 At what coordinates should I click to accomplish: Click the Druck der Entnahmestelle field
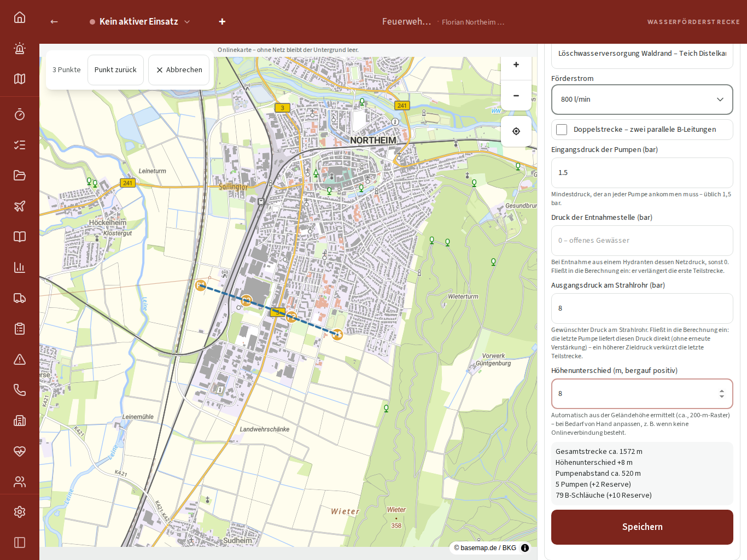[642, 241]
